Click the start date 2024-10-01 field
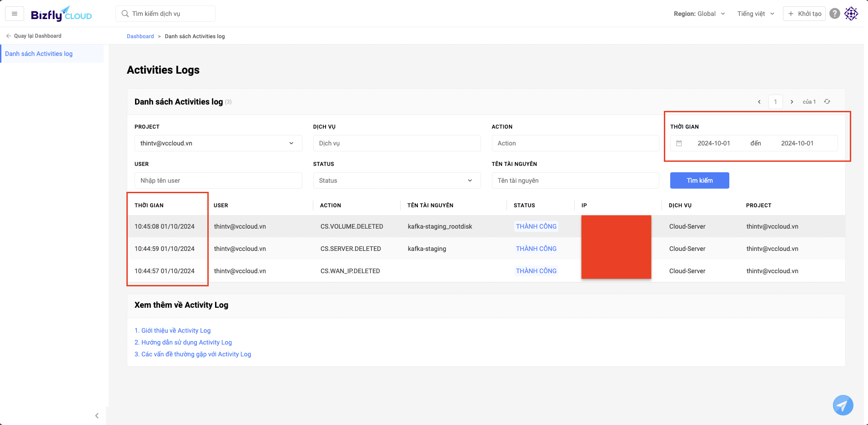This screenshot has width=868, height=425. point(713,143)
